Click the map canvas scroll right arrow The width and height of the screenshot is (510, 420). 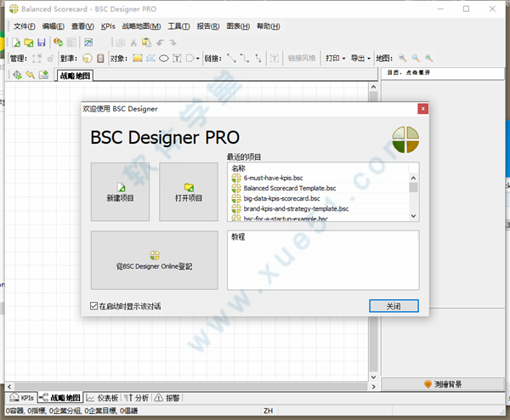click(373, 387)
